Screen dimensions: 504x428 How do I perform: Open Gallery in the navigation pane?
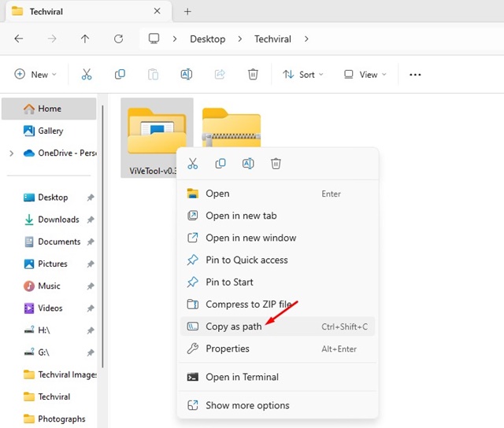49,131
